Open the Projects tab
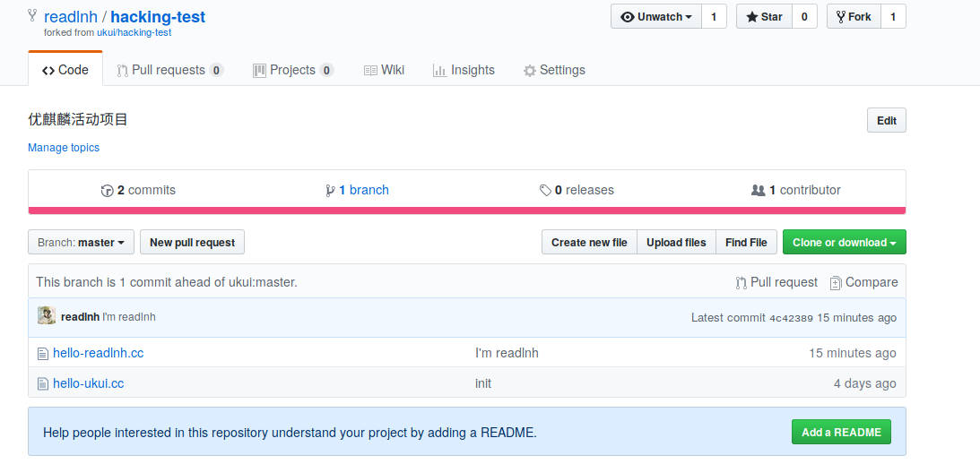Screen dimensions: 980x464 pos(293,70)
